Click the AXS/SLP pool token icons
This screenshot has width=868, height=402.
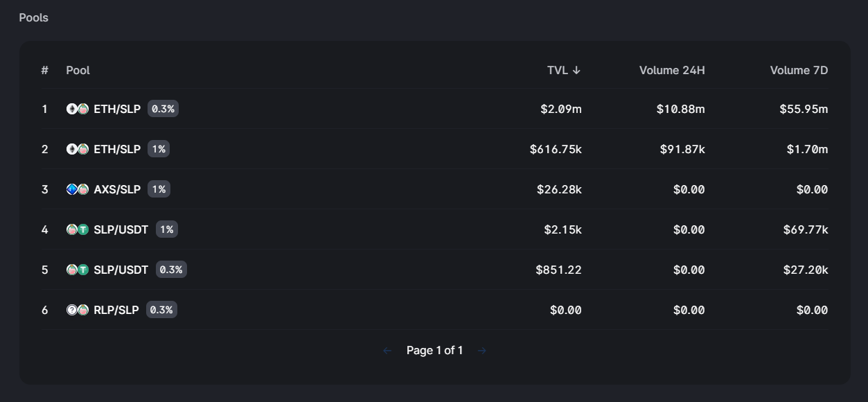tap(78, 189)
